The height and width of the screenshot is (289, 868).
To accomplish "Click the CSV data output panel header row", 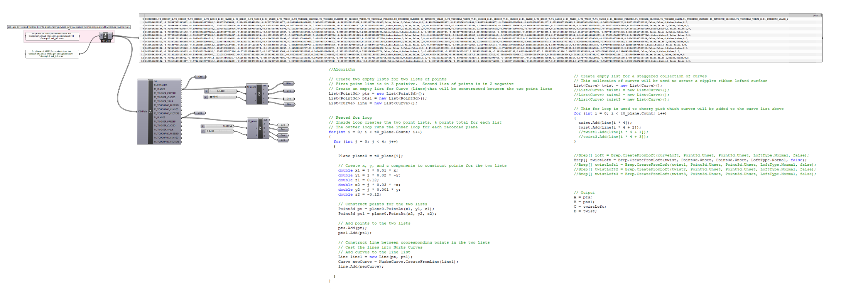I will click(x=480, y=18).
